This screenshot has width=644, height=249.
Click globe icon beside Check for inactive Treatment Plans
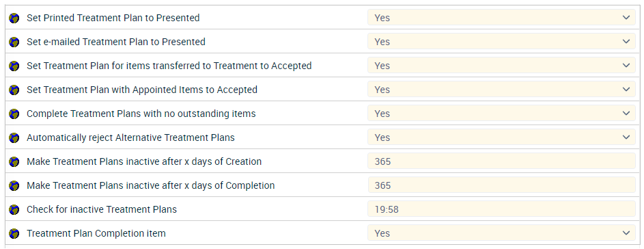point(14,209)
